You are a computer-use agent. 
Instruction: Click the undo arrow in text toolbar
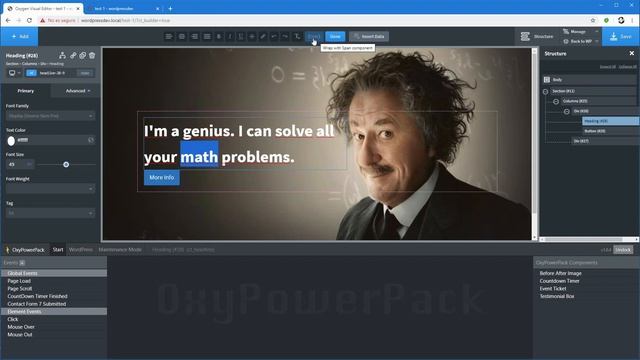coord(274,36)
